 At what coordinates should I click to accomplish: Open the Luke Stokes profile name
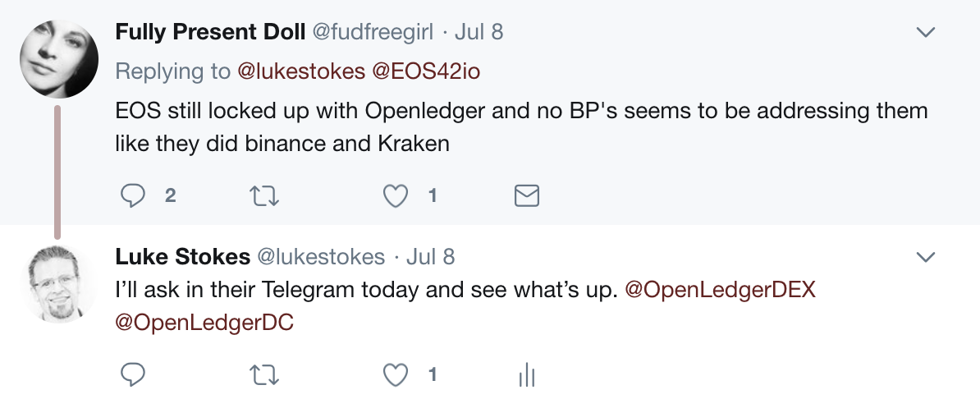pyautogui.click(x=182, y=257)
